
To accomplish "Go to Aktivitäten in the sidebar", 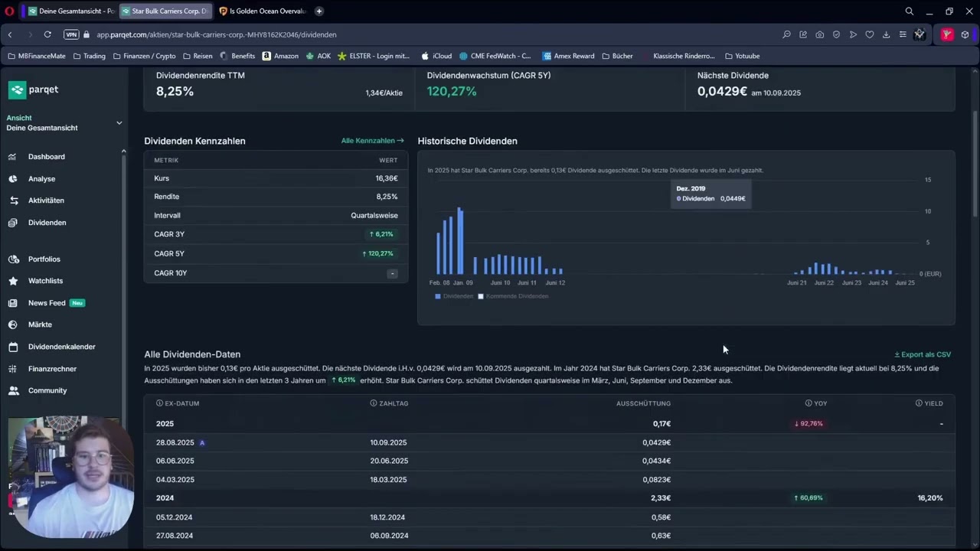I will 46,201.
